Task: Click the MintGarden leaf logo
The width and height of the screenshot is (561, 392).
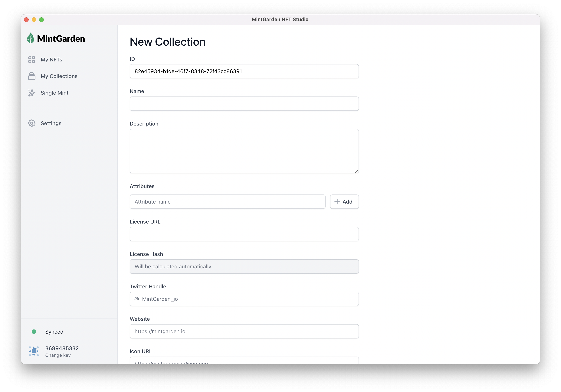Action: pos(31,38)
